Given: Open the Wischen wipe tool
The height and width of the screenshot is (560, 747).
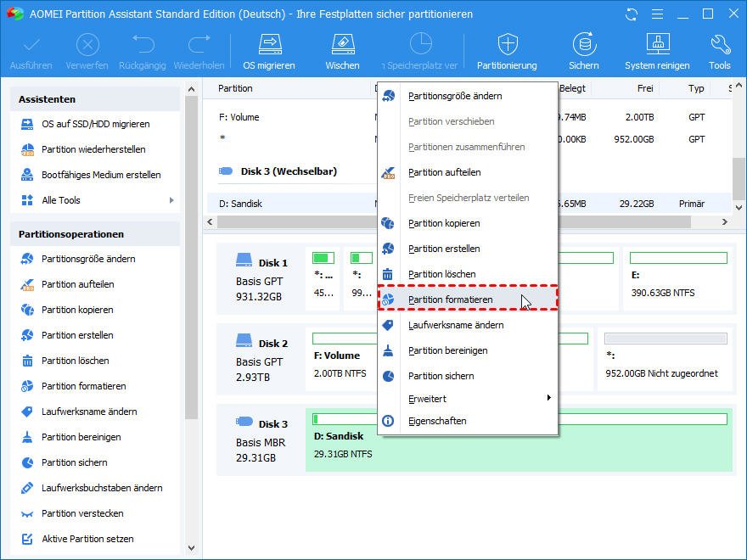Looking at the screenshot, I should tap(342, 52).
